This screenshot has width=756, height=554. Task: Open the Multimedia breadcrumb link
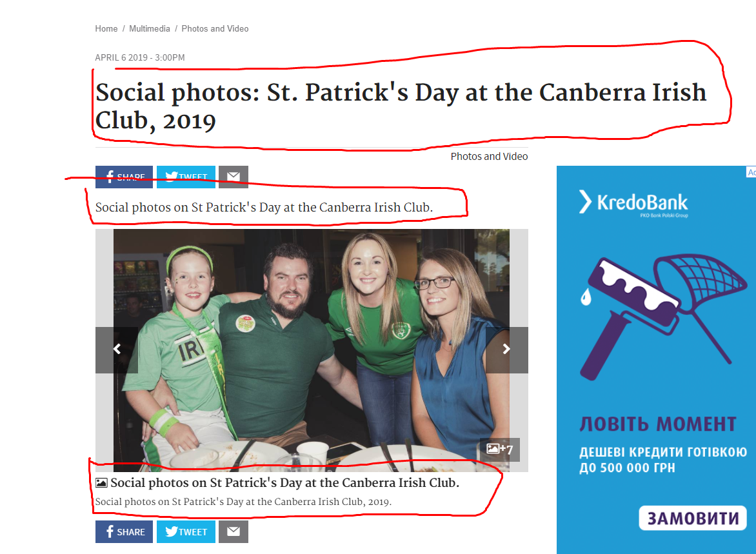click(x=150, y=28)
